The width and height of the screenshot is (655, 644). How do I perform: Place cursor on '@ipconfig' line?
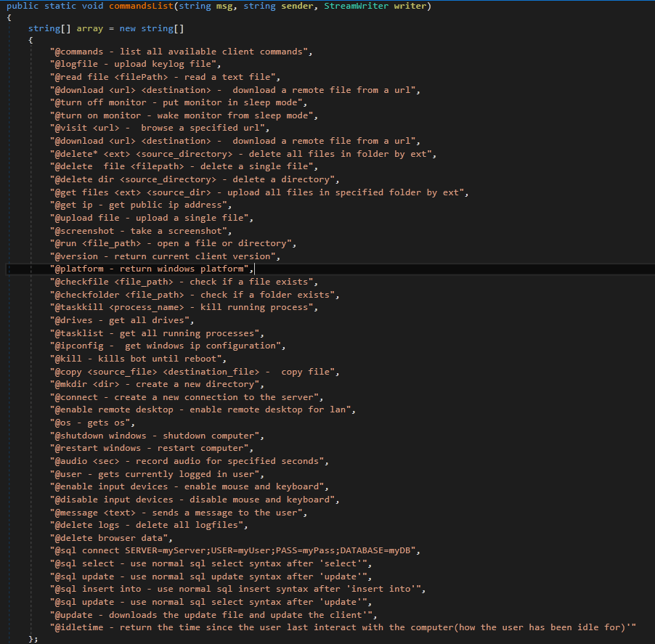click(168, 346)
